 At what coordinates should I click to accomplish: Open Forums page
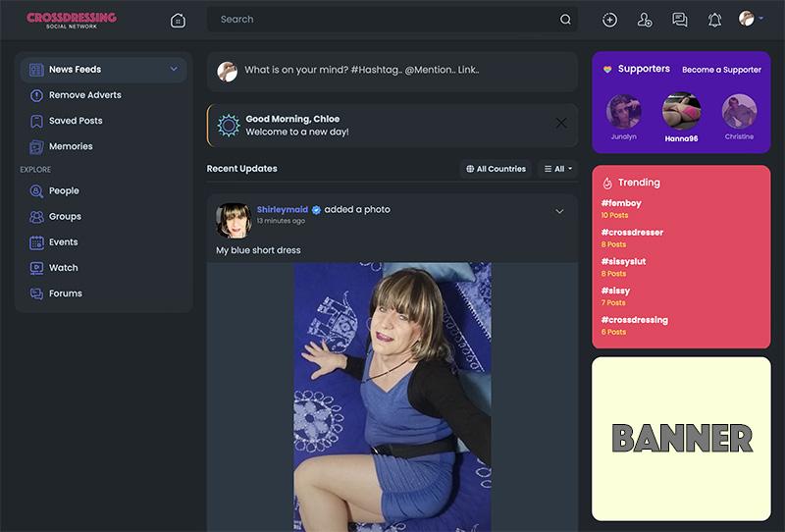coord(66,293)
